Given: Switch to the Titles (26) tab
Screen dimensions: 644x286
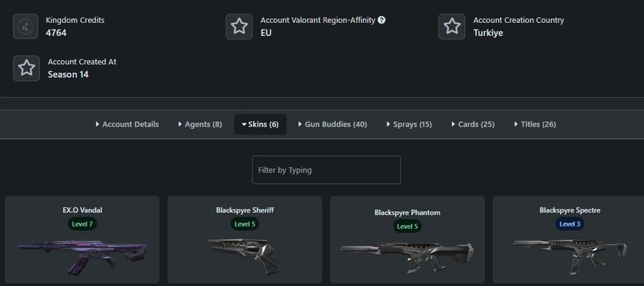Looking at the screenshot, I should coord(535,124).
